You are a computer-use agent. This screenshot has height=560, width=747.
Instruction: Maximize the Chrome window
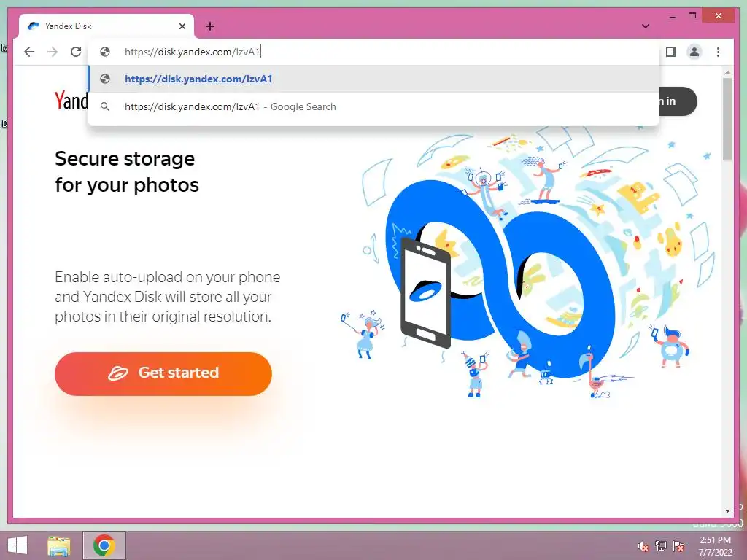click(x=692, y=16)
